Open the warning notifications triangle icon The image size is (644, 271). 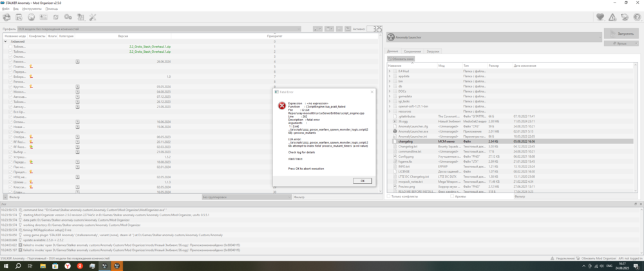click(612, 17)
